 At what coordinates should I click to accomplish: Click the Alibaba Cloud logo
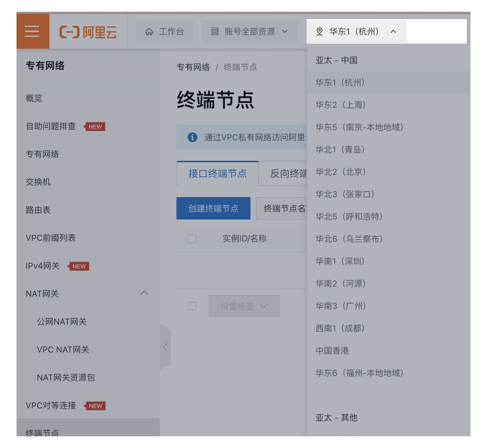point(88,32)
